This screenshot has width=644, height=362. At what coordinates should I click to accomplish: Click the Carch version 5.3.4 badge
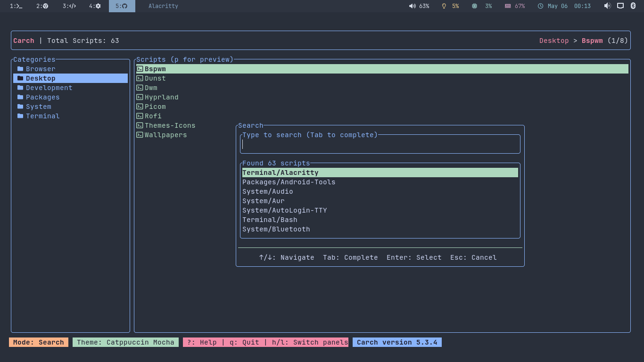click(397, 342)
